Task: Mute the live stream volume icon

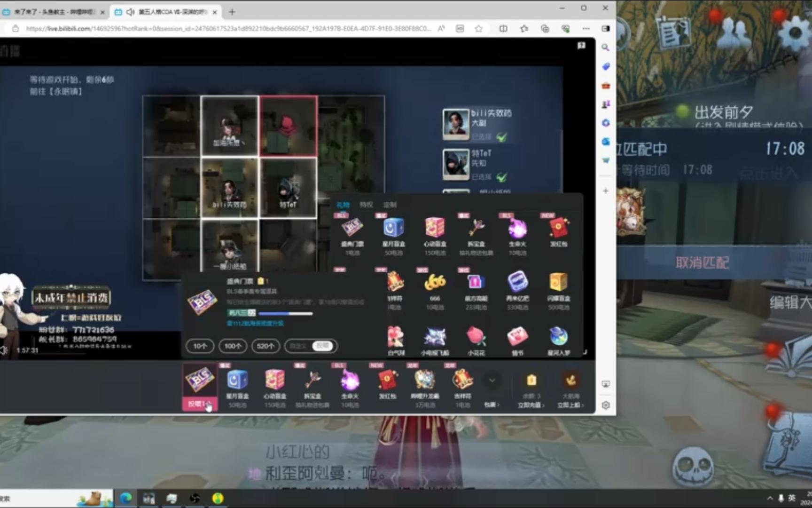Action: pos(4,350)
